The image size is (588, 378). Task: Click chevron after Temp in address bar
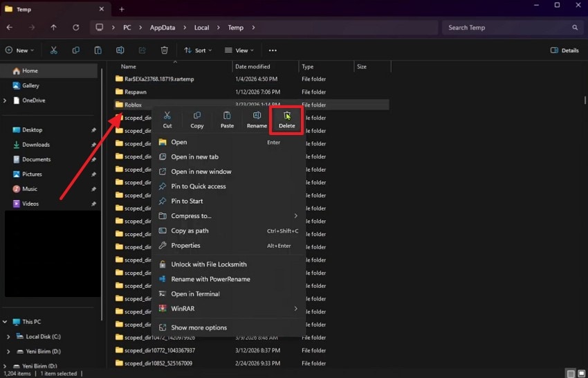click(x=253, y=28)
